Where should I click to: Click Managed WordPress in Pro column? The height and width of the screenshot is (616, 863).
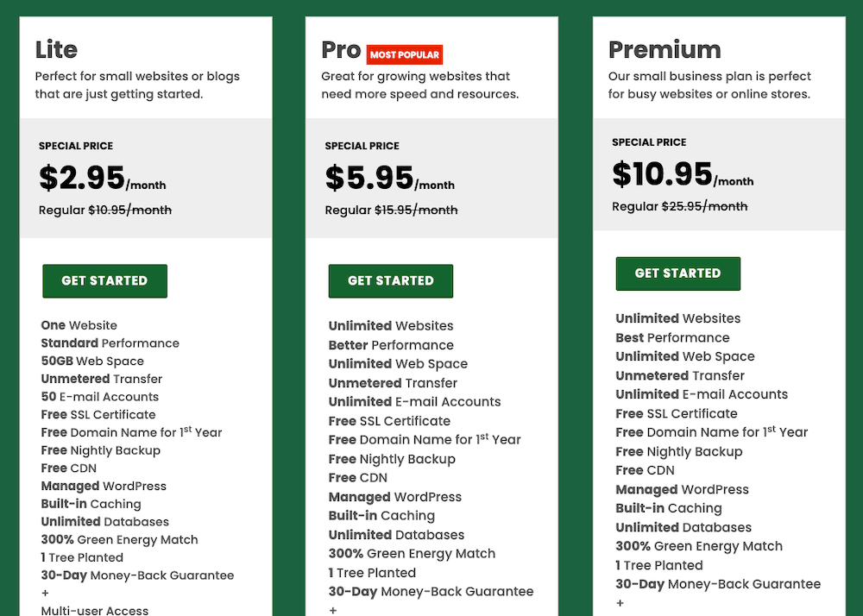click(x=394, y=497)
